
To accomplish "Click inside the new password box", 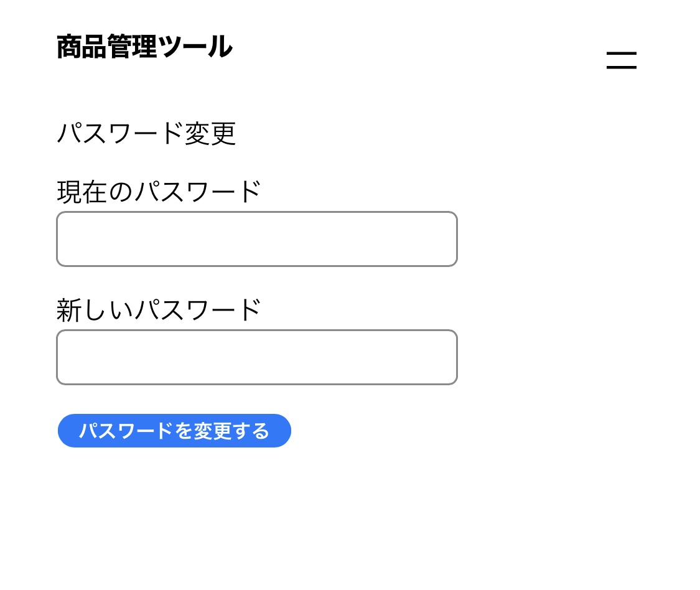I will click(x=256, y=357).
